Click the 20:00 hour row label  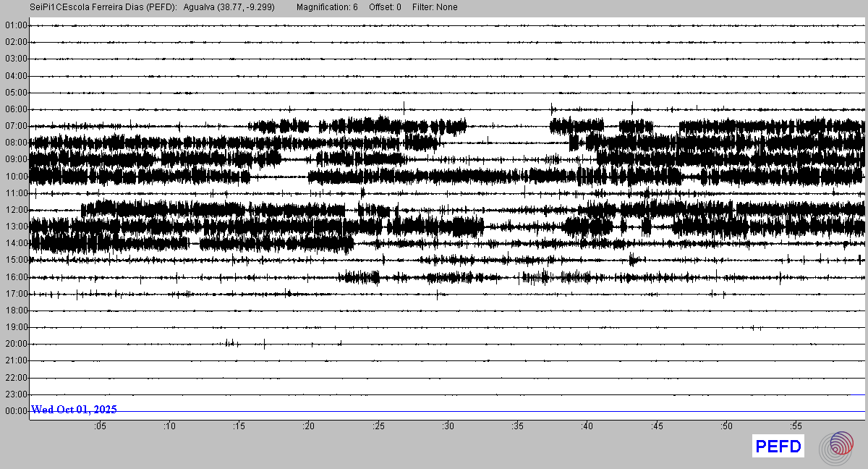[16, 344]
